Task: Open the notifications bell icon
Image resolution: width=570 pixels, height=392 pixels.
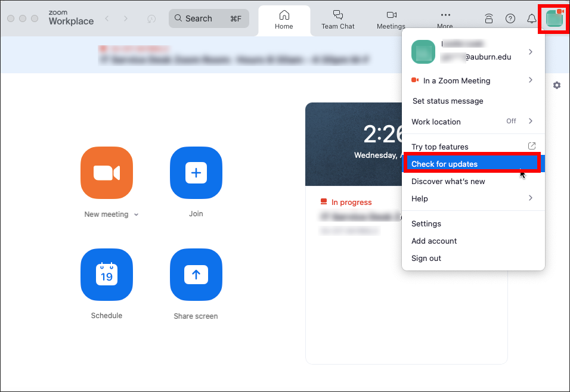Action: [532, 18]
